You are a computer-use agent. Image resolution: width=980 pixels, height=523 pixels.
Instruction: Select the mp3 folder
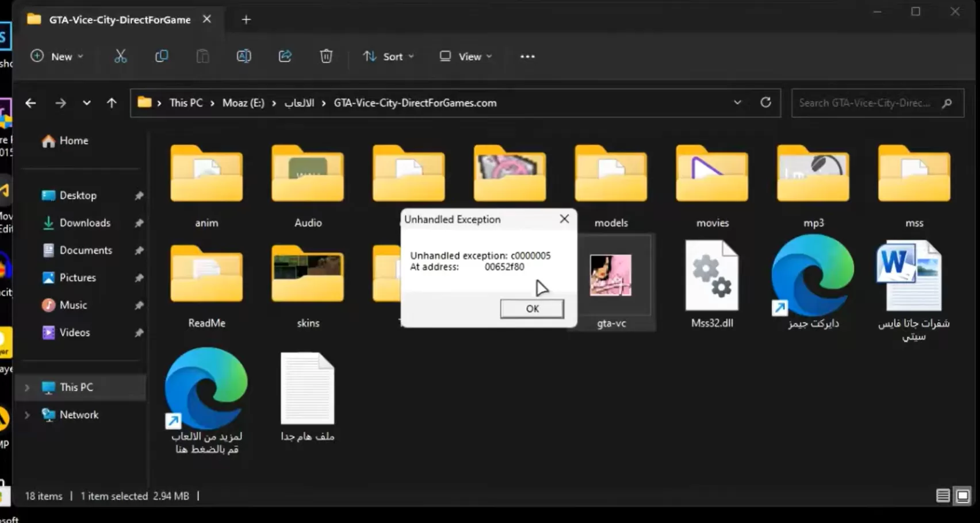(813, 186)
